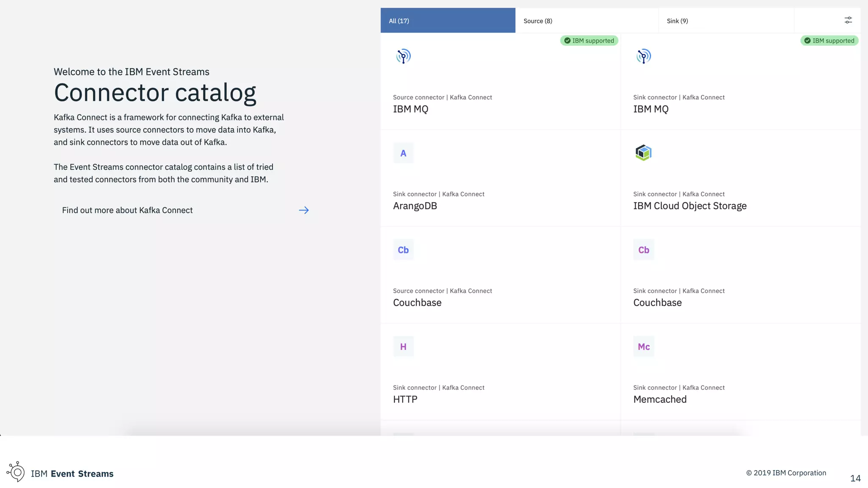
Task: Open the filter settings sliders icon
Action: pos(848,20)
